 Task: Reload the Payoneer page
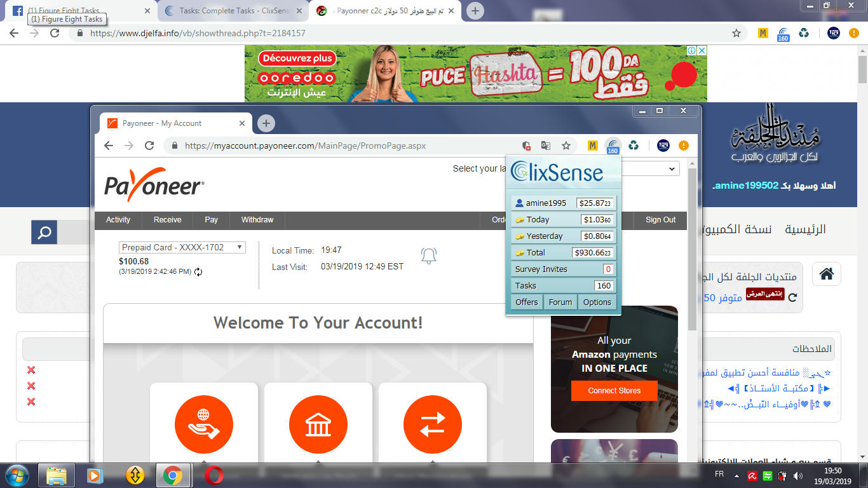coord(149,146)
